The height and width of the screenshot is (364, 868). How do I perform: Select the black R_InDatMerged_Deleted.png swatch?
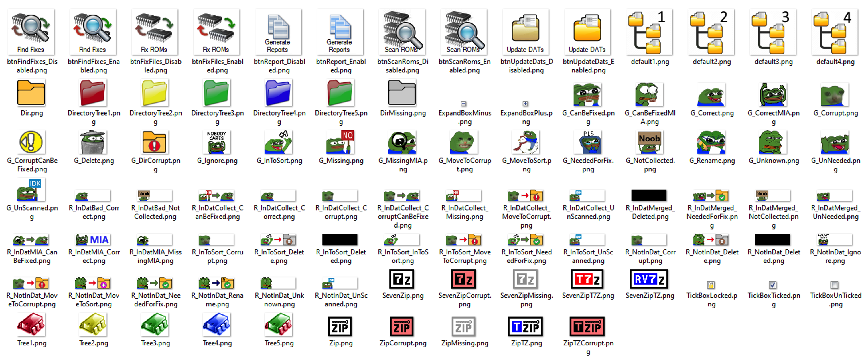click(x=649, y=195)
